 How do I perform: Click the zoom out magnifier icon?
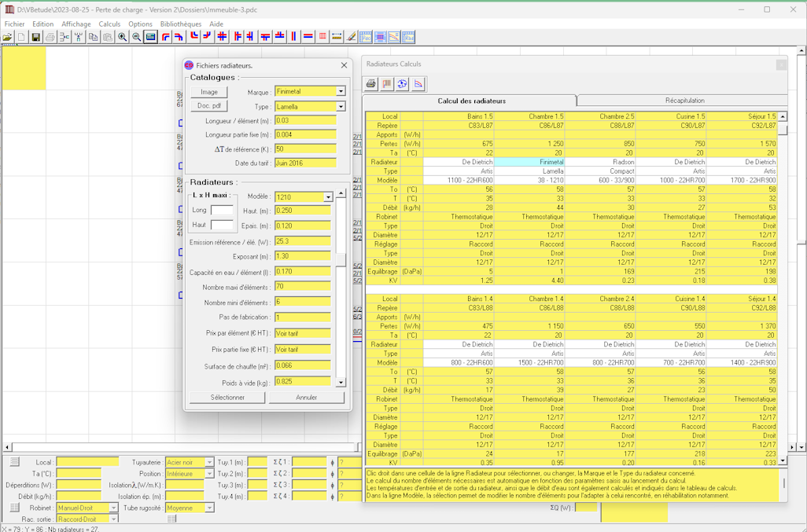(x=136, y=37)
